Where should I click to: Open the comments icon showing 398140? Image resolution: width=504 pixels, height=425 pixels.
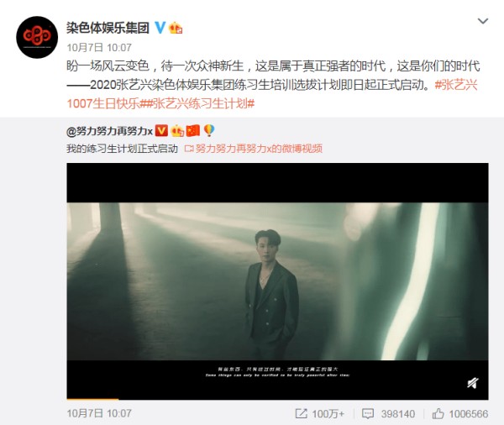(x=388, y=413)
